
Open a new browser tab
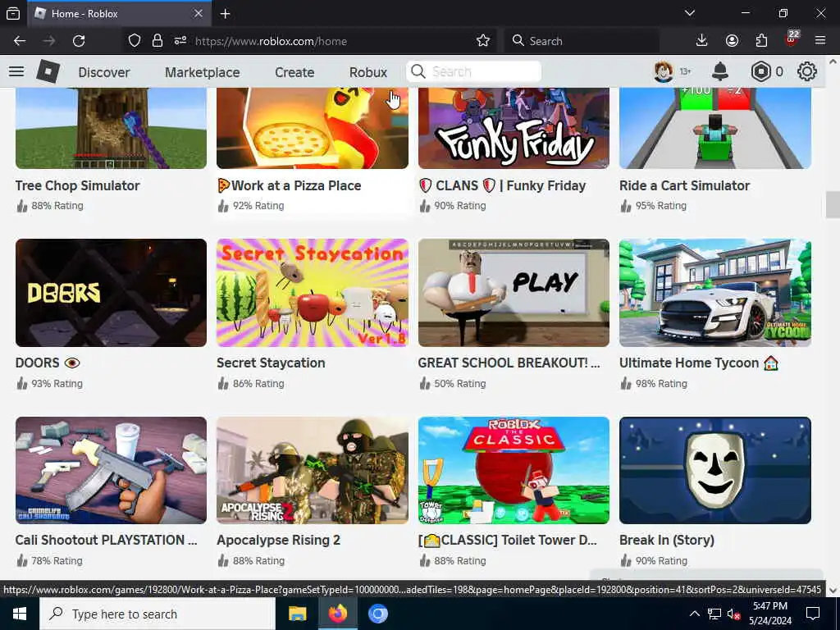click(x=225, y=13)
